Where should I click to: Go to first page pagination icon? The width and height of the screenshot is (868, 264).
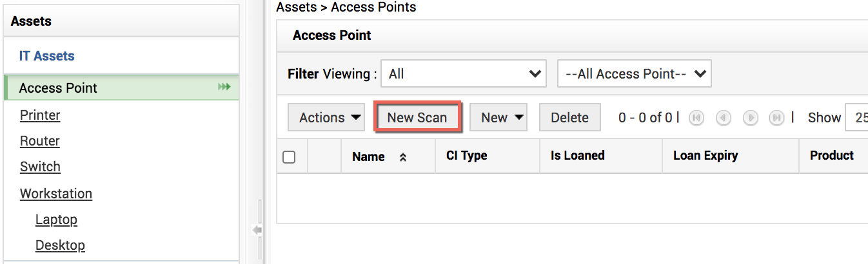(696, 118)
